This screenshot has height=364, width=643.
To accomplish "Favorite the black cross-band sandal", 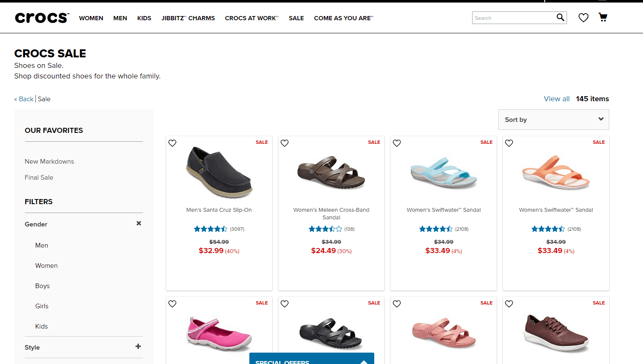I will (x=285, y=304).
